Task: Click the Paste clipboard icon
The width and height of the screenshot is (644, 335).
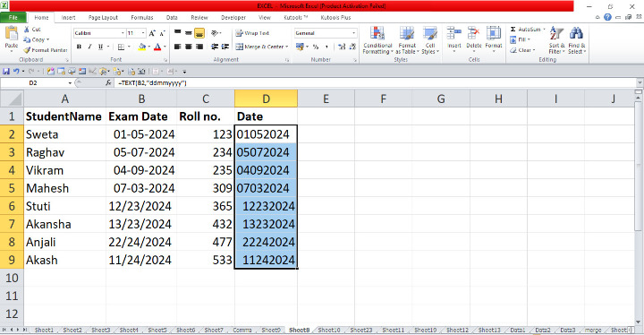Action: click(x=11, y=34)
